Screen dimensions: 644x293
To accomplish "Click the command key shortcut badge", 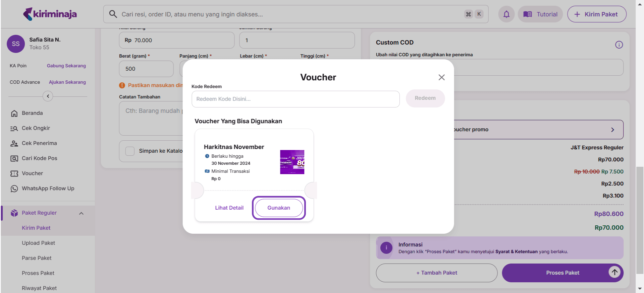I will [468, 14].
